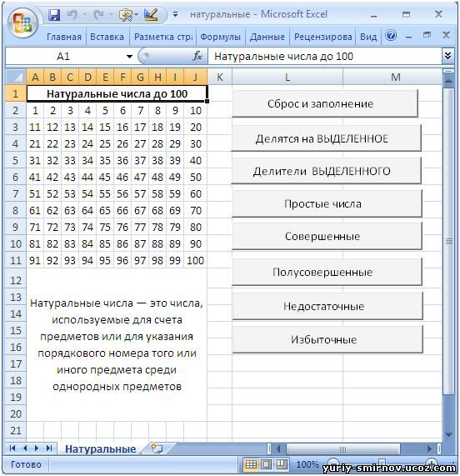The image size is (460, 476).
Task: Click the Делители ВЫДЕЛЕННОГО button
Action: 327,171
